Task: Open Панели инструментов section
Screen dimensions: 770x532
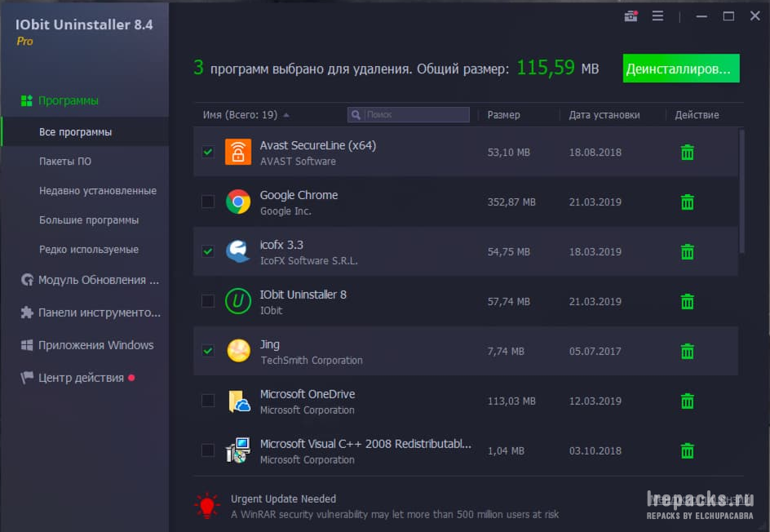Action: click(x=91, y=313)
